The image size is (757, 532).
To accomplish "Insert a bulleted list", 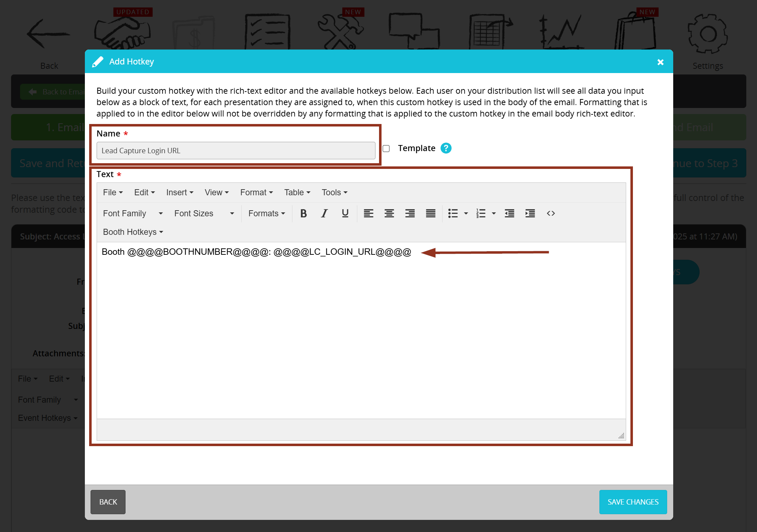I will 453,213.
